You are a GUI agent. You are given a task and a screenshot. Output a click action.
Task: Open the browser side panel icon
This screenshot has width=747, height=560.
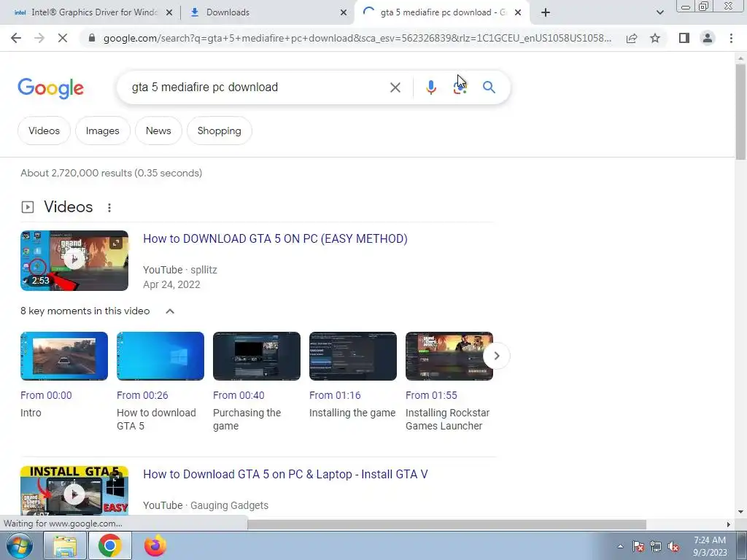684,38
